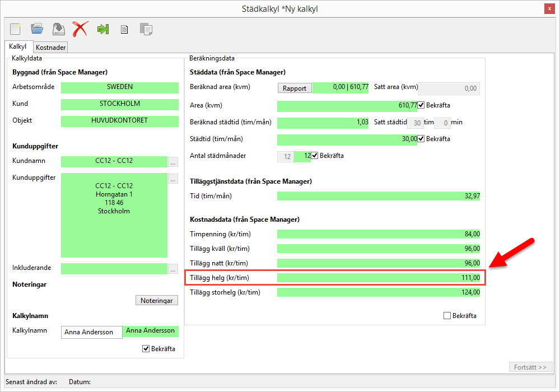Open a saved kalkyl via the folder icon

37,29
